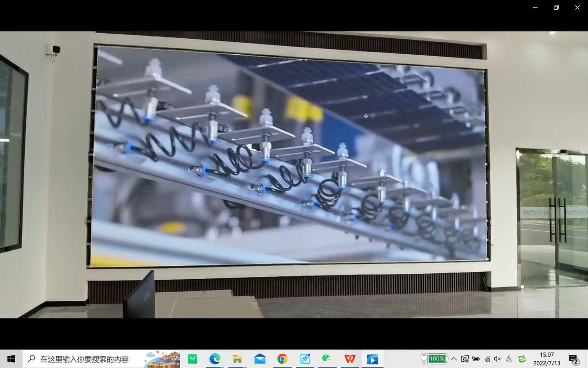The width and height of the screenshot is (588, 368).
Task: Open the notification center with 2 notifications
Action: pos(574,359)
